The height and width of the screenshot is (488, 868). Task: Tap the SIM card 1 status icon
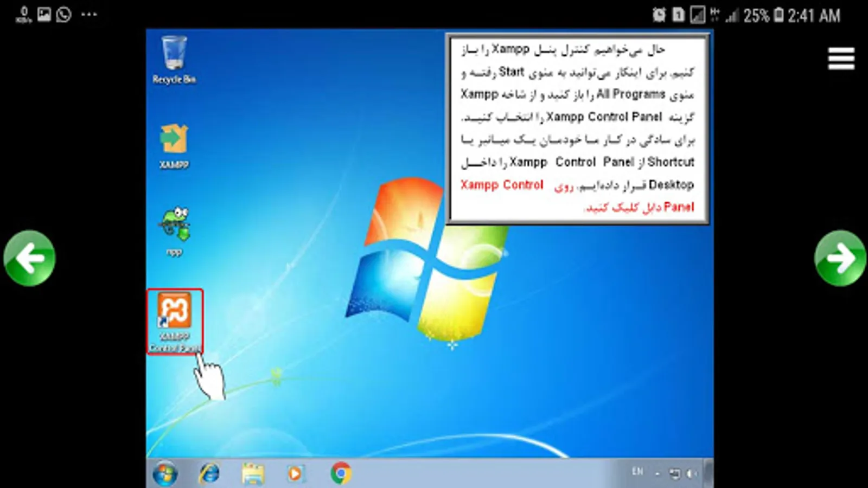tap(678, 15)
